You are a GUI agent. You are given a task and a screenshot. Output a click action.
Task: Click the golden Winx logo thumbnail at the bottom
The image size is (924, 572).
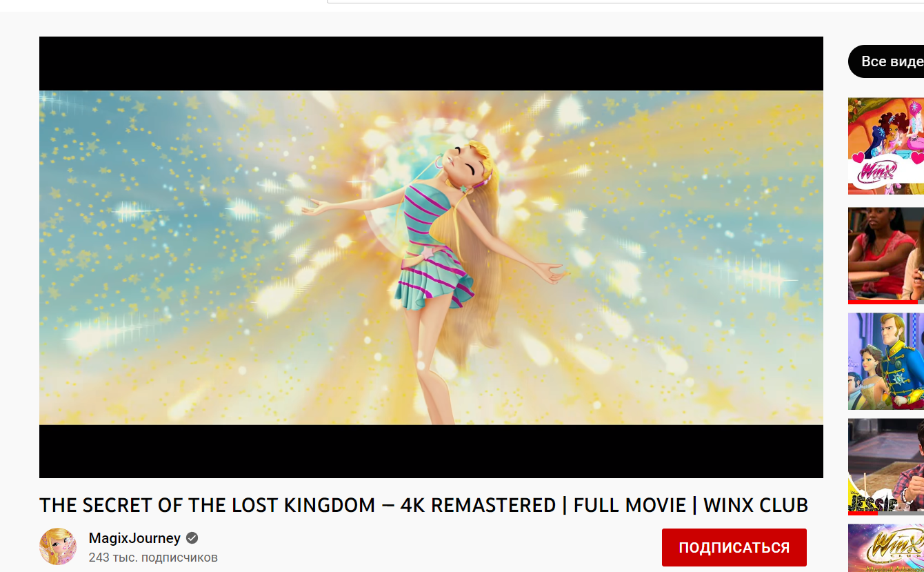886,548
